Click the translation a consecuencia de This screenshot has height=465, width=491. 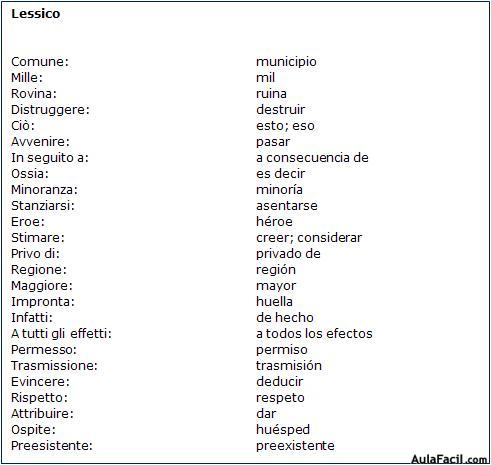point(312,158)
